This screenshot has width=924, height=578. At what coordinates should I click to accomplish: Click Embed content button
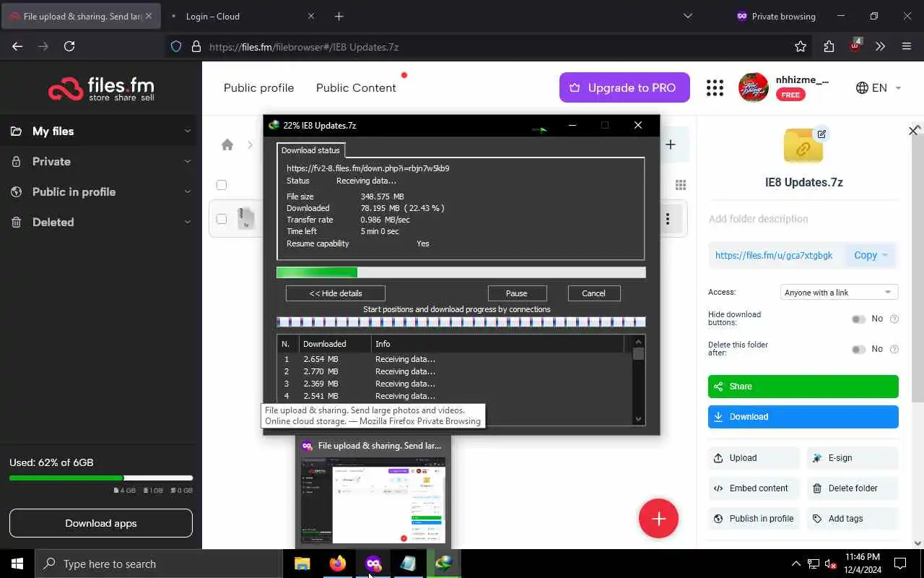tap(754, 488)
